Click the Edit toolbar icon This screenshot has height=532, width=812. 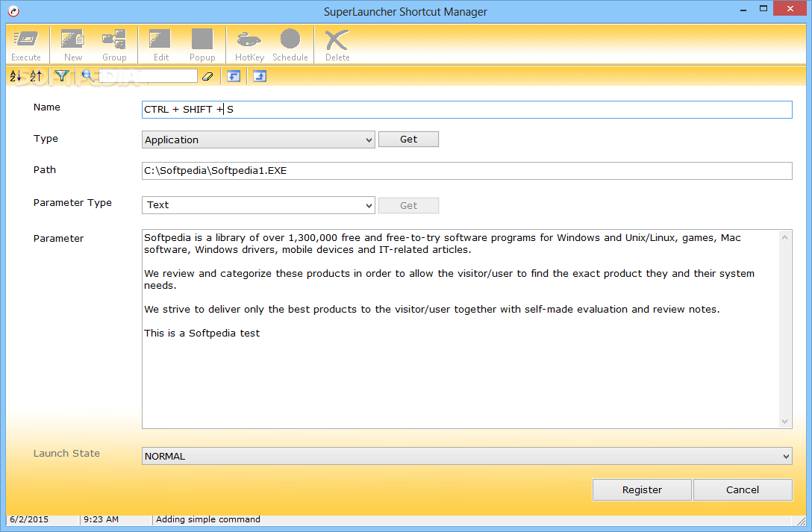click(x=160, y=45)
